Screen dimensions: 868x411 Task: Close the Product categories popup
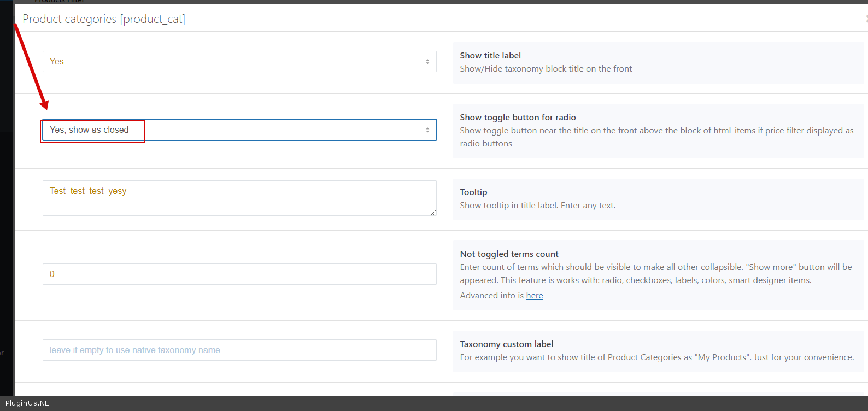click(x=866, y=19)
